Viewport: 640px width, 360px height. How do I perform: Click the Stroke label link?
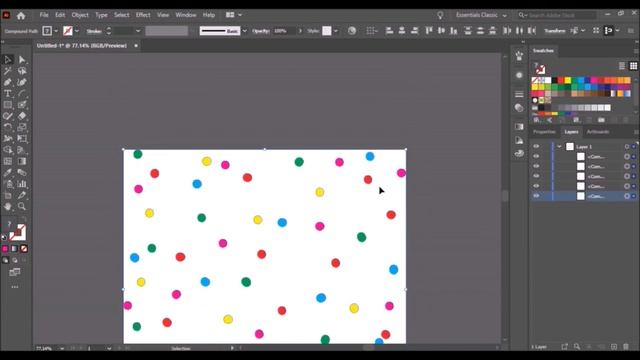coord(94,31)
